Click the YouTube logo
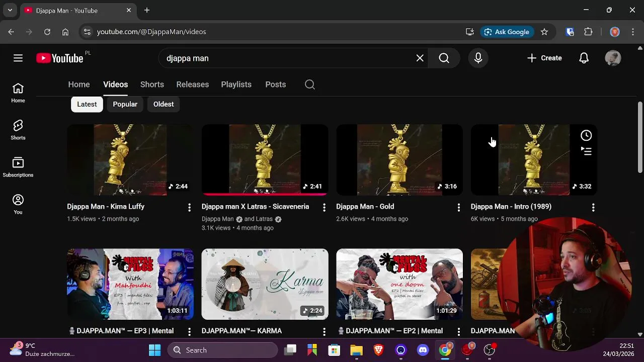 pos(59,58)
